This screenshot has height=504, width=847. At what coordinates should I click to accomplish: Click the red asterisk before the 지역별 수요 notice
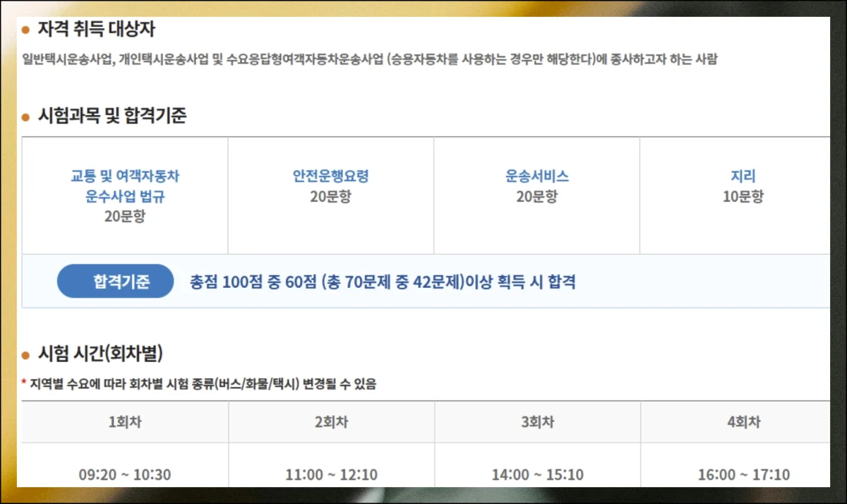point(24,385)
